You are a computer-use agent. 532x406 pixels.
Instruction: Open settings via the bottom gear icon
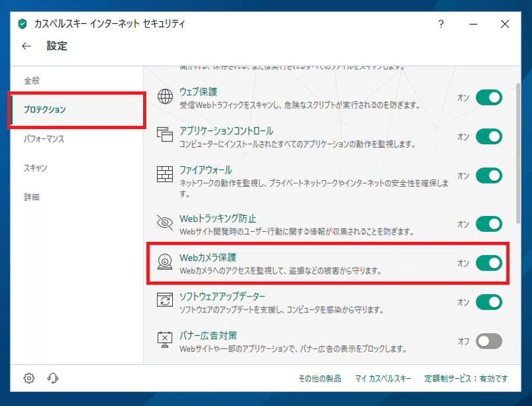[29, 378]
